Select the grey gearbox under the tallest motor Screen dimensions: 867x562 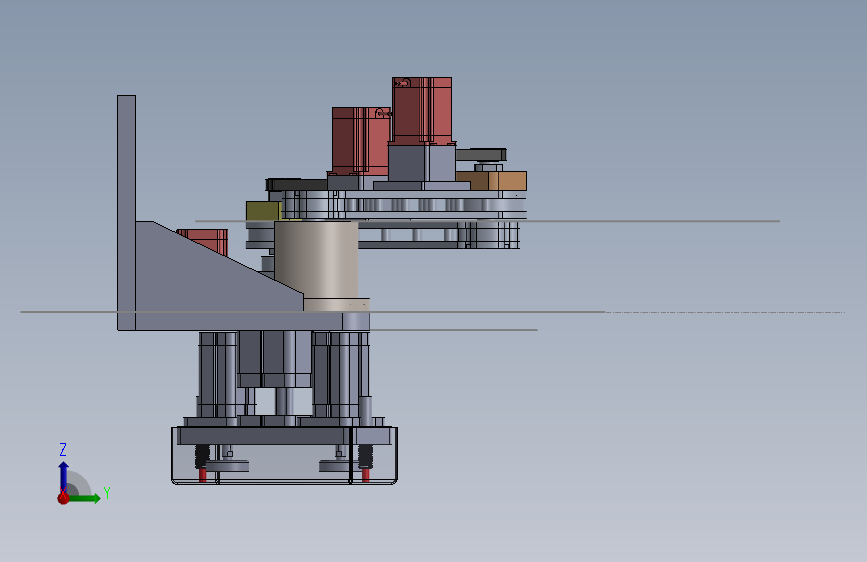point(422,162)
